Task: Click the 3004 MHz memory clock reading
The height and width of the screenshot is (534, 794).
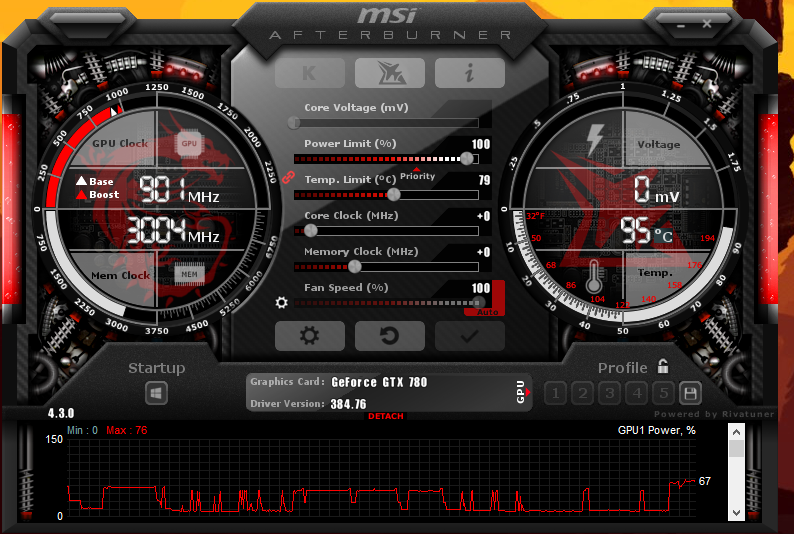Action: (x=173, y=230)
